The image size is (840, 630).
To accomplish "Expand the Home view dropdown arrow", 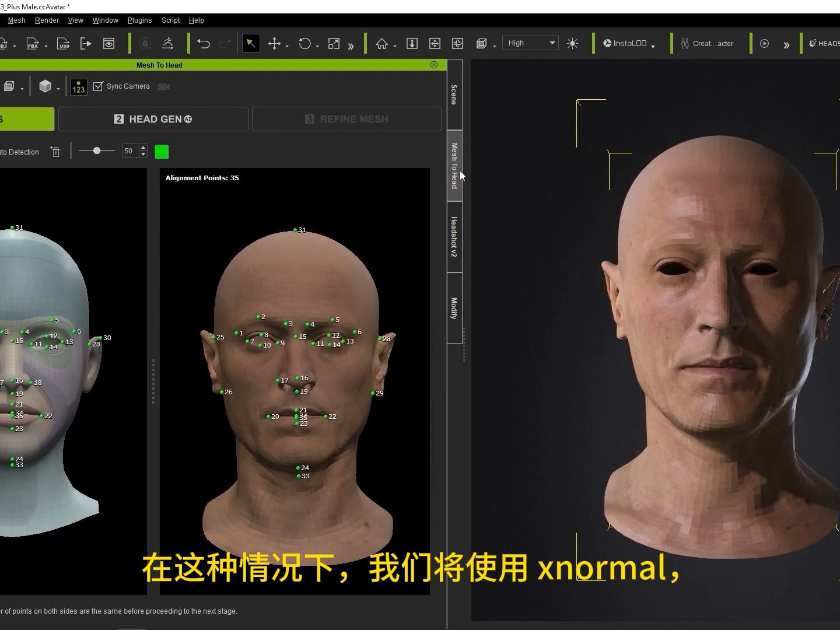I will (395, 45).
